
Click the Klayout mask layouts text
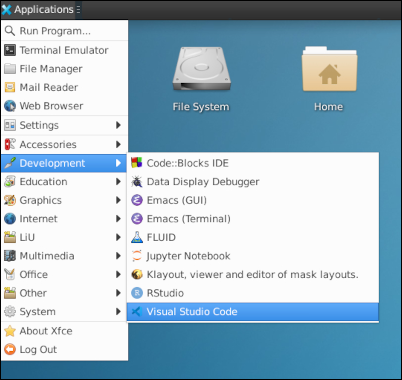[253, 274]
